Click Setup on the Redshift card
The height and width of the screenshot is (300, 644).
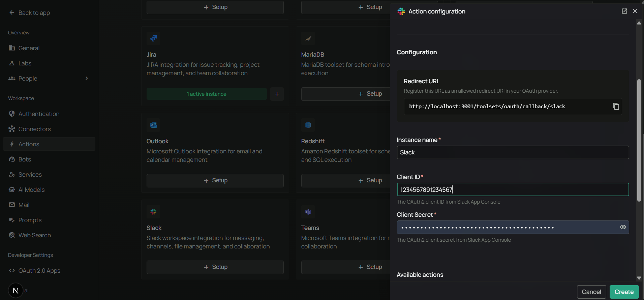(x=346, y=180)
